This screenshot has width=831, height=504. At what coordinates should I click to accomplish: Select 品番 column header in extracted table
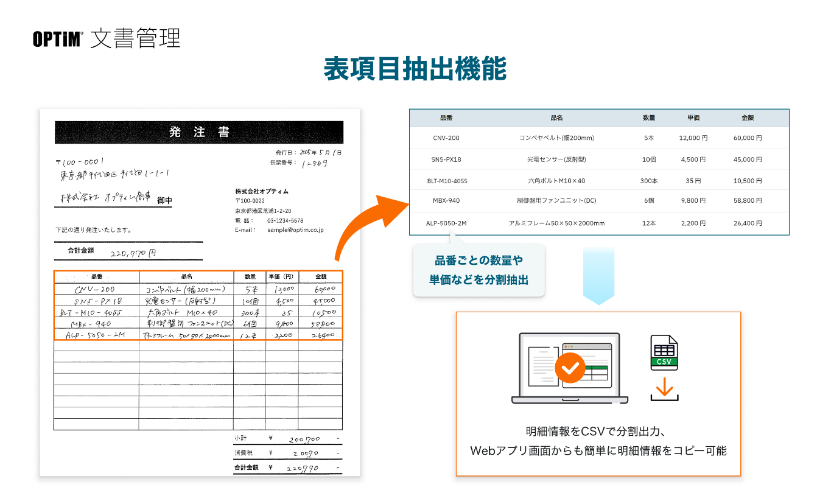(x=446, y=118)
